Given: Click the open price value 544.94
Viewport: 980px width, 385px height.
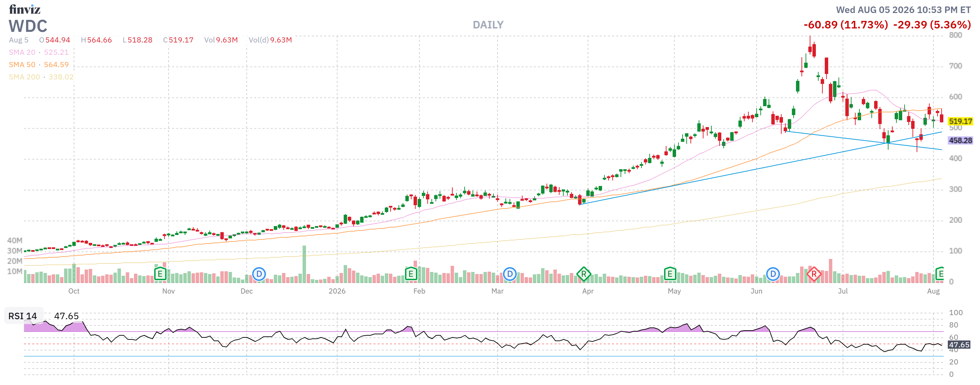Looking at the screenshot, I should tap(58, 40).
